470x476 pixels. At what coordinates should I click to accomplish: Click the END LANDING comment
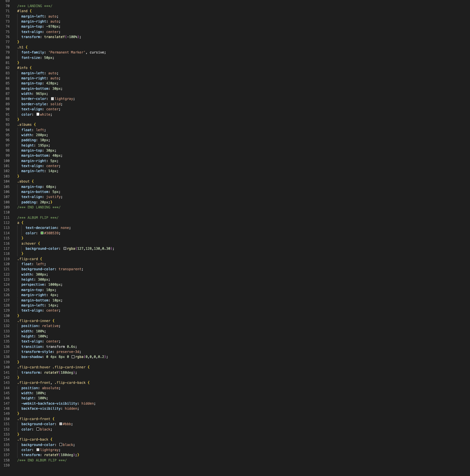pos(39,207)
